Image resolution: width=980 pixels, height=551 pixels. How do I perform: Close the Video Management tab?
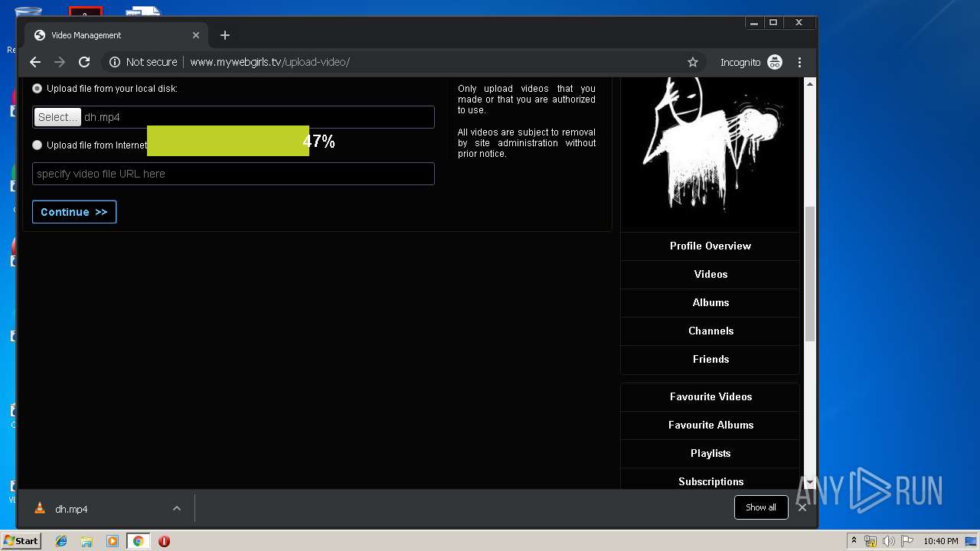click(196, 35)
